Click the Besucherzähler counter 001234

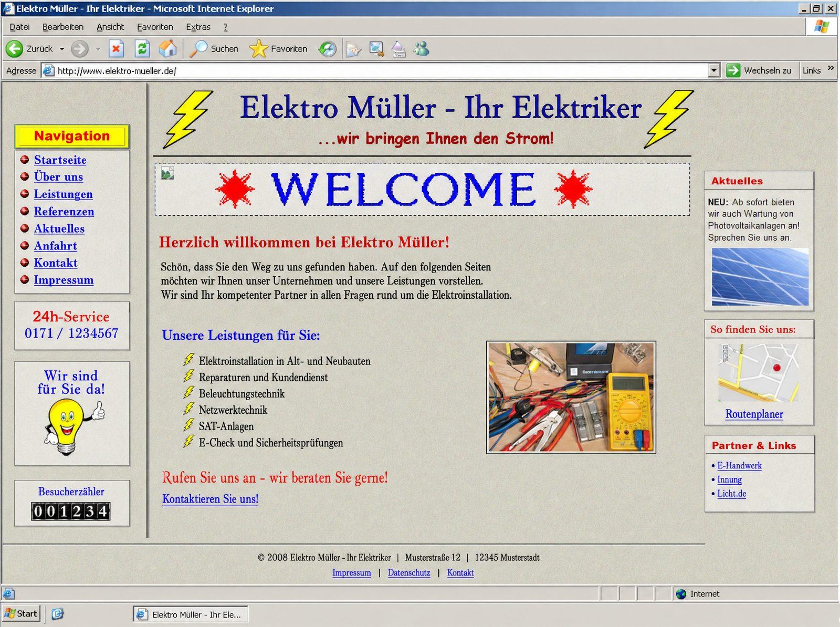(71, 511)
